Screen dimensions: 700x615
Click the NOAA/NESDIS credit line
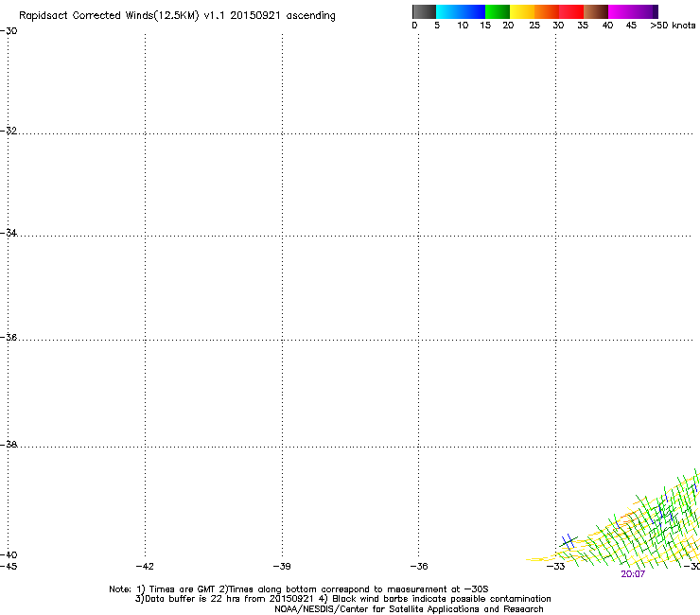(409, 609)
